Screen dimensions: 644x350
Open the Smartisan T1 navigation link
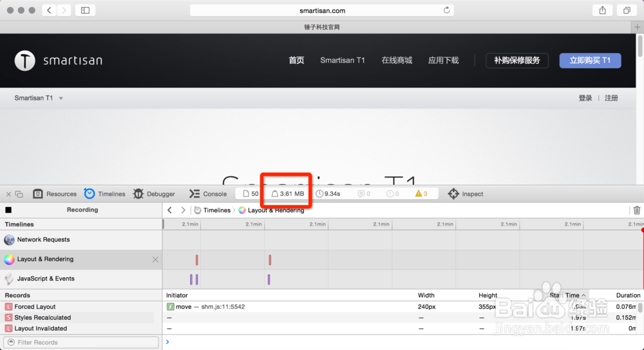point(343,61)
